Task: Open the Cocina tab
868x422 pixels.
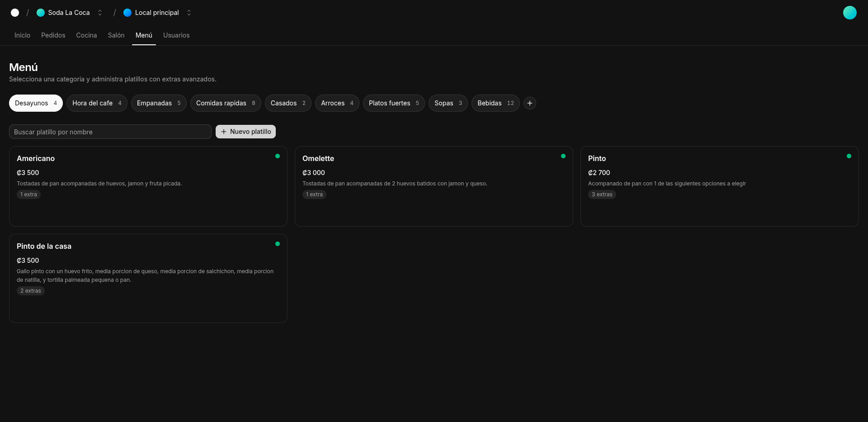Action: tap(86, 35)
